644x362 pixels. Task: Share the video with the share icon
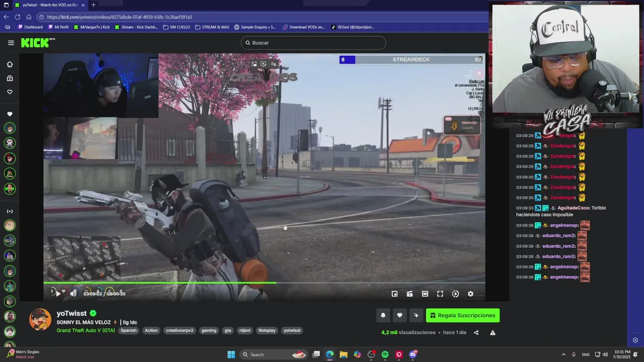pyautogui.click(x=476, y=332)
